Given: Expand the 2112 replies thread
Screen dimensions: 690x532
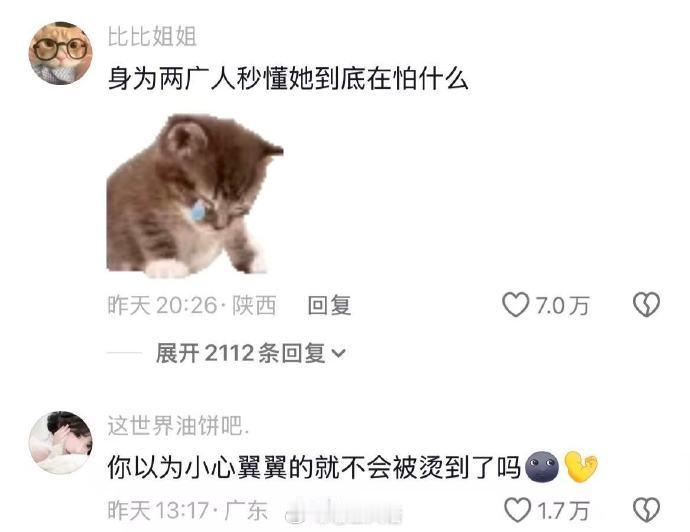Looking at the screenshot, I should tap(250, 353).
